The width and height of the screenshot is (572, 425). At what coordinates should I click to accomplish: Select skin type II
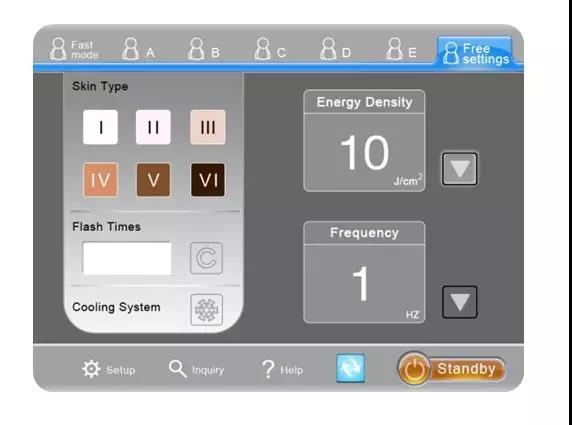[153, 127]
